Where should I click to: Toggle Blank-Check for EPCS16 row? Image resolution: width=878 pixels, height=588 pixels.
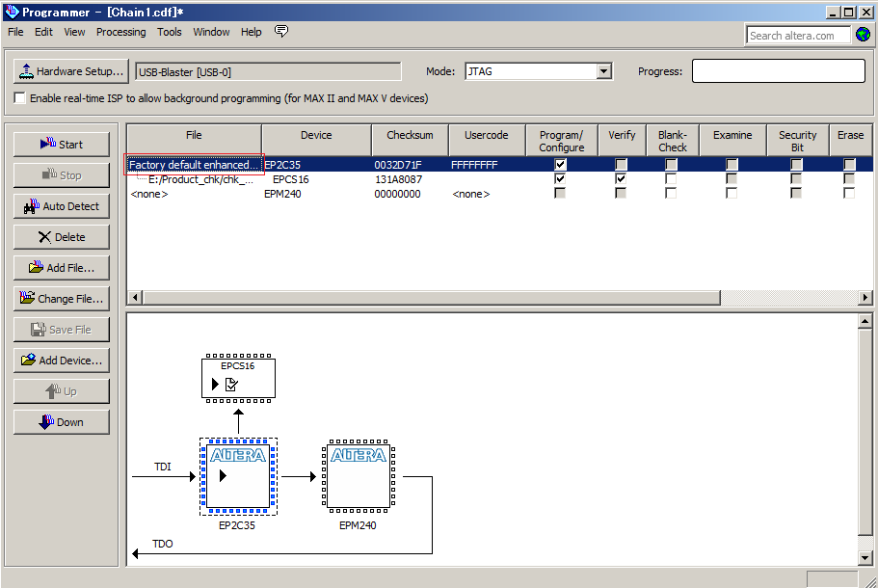click(671, 178)
